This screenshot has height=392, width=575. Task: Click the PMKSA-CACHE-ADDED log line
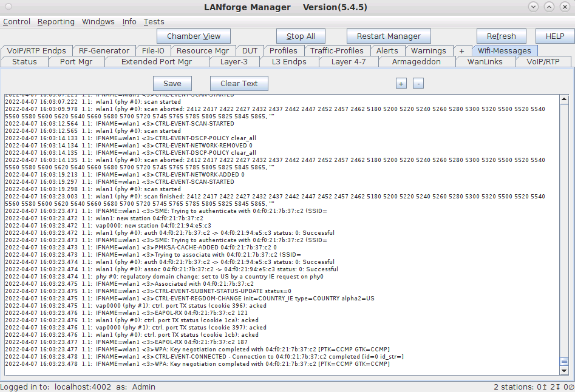[x=141, y=248]
